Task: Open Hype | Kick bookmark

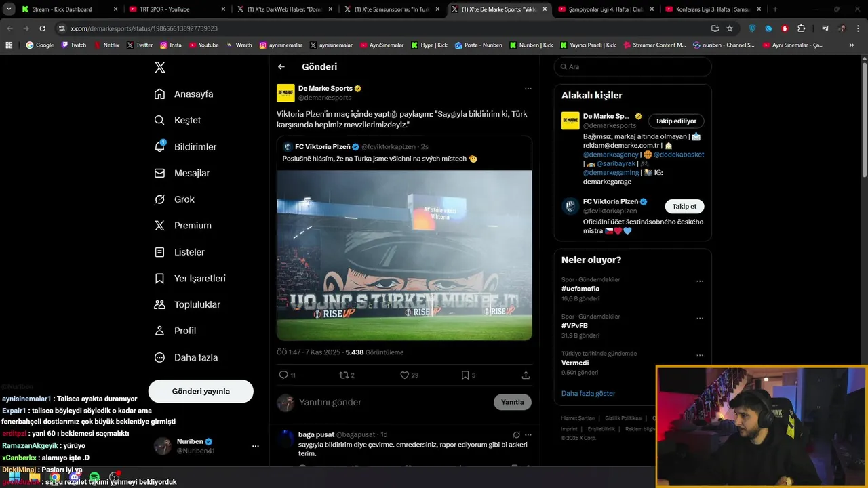Action: coord(429,45)
